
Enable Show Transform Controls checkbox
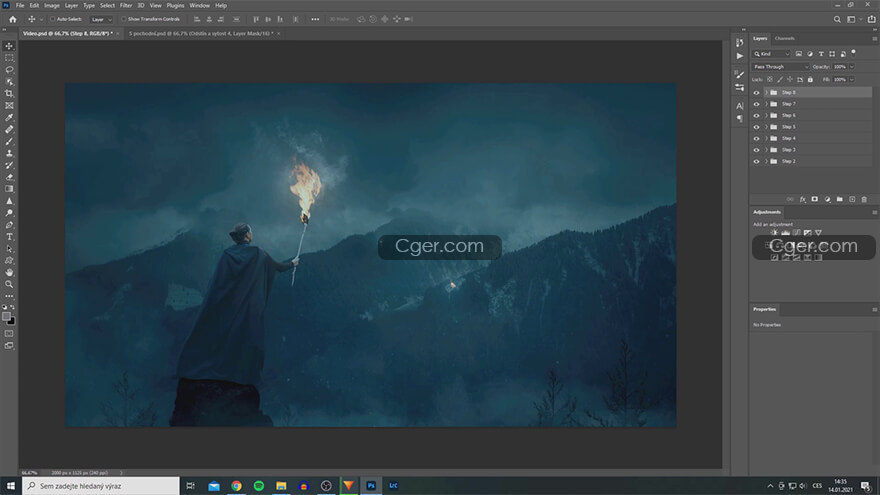point(123,19)
